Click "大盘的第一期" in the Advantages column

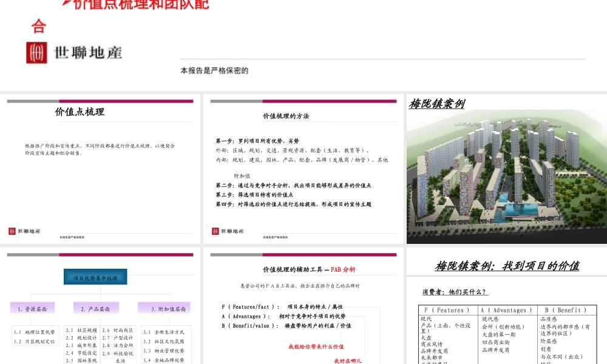tap(498, 335)
